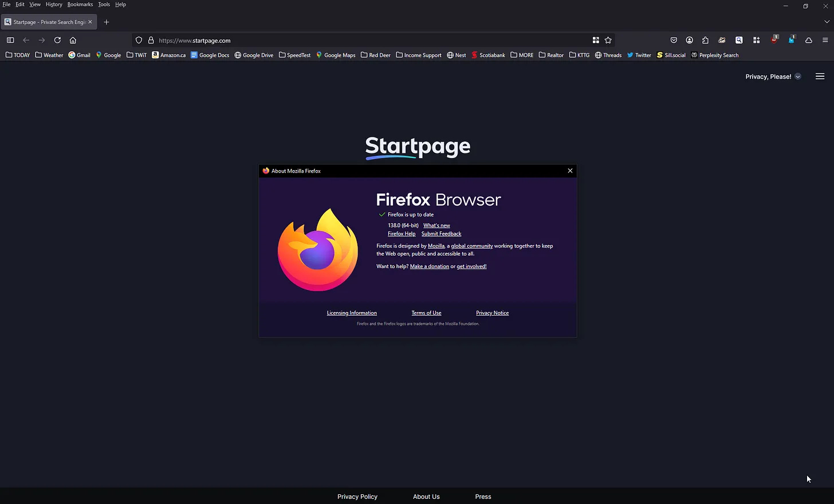Close the About Mozilla Firefox dialog

click(x=570, y=171)
